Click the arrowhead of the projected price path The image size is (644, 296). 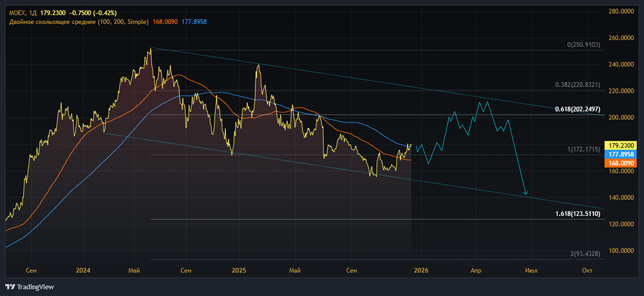pos(525,192)
